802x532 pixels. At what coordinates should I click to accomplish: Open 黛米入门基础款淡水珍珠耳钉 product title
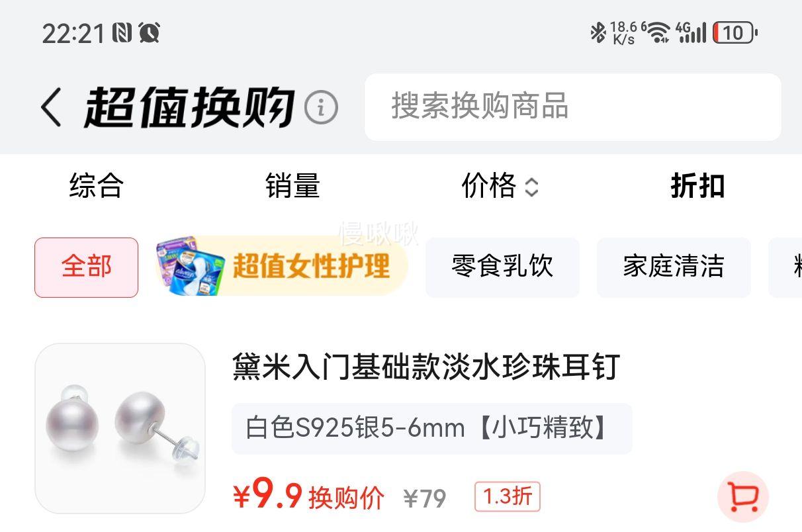pyautogui.click(x=425, y=367)
